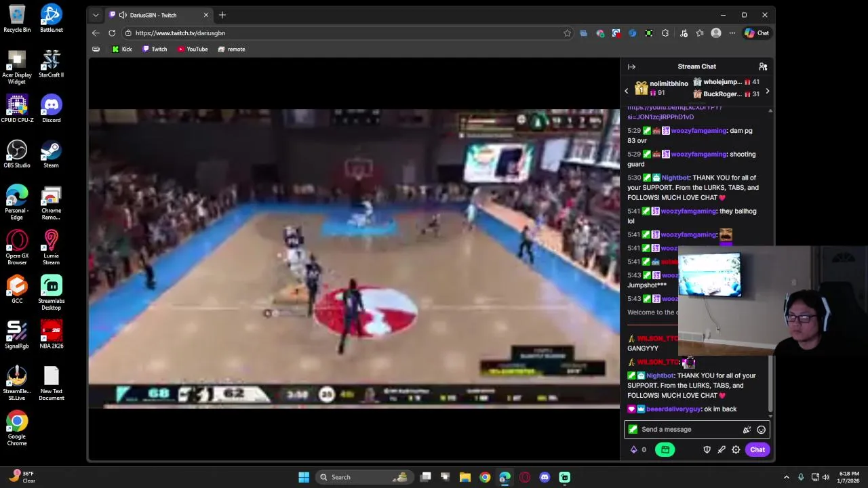Open the emote picker smiley icon
Screen dimensions: 868x488
(x=761, y=429)
